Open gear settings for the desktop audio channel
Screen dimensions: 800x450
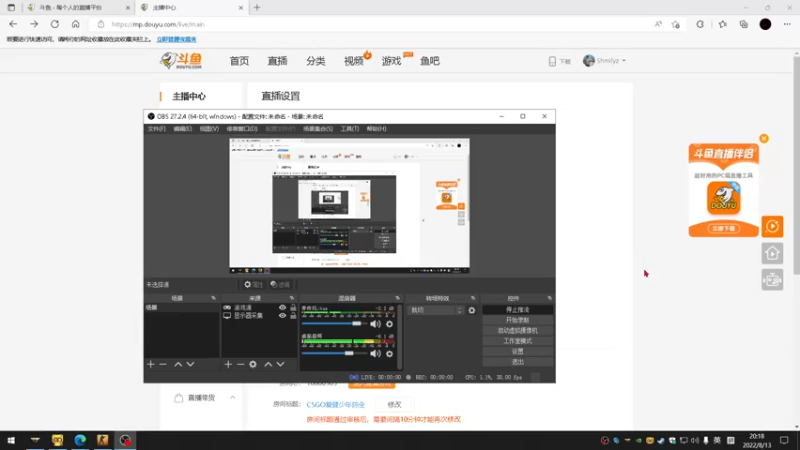pyautogui.click(x=389, y=354)
